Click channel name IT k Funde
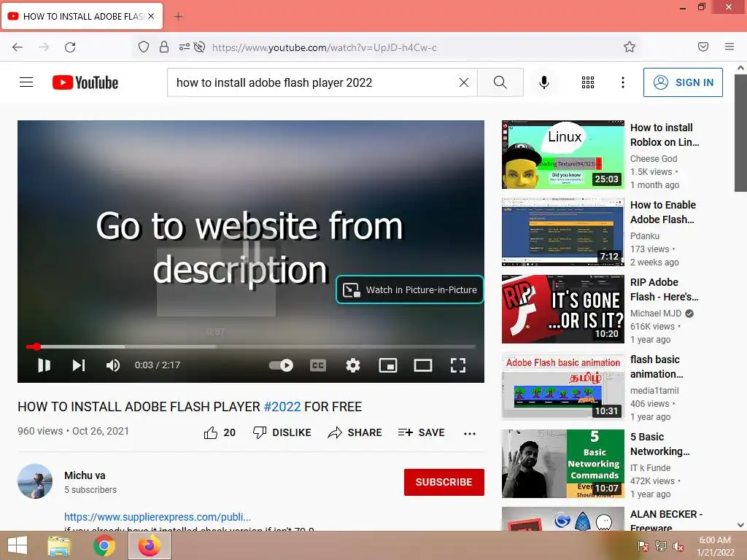 tap(650, 468)
